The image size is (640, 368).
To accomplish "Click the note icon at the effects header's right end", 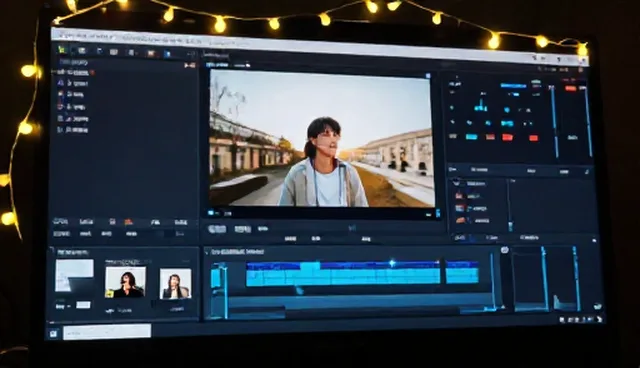I will point(587,172).
